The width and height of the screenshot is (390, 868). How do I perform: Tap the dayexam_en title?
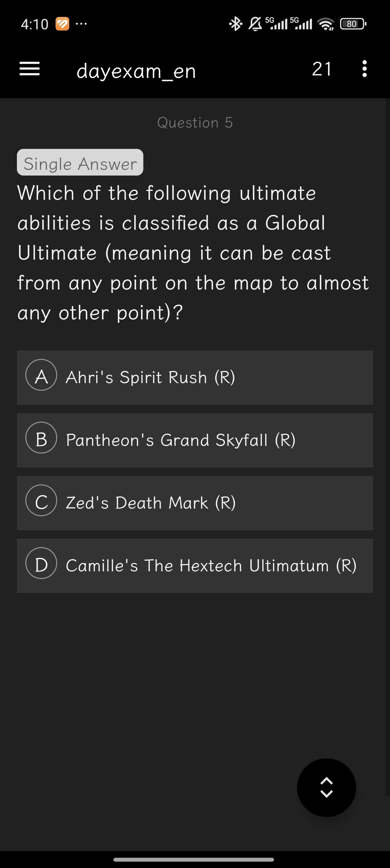tap(136, 71)
